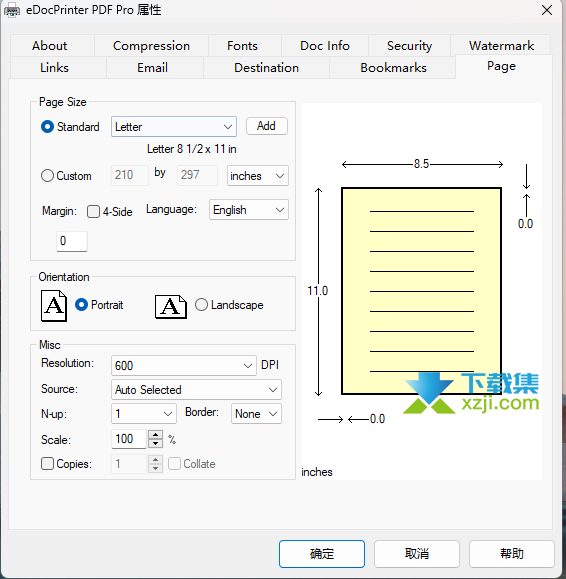Select the Custom page size radio button

47,175
